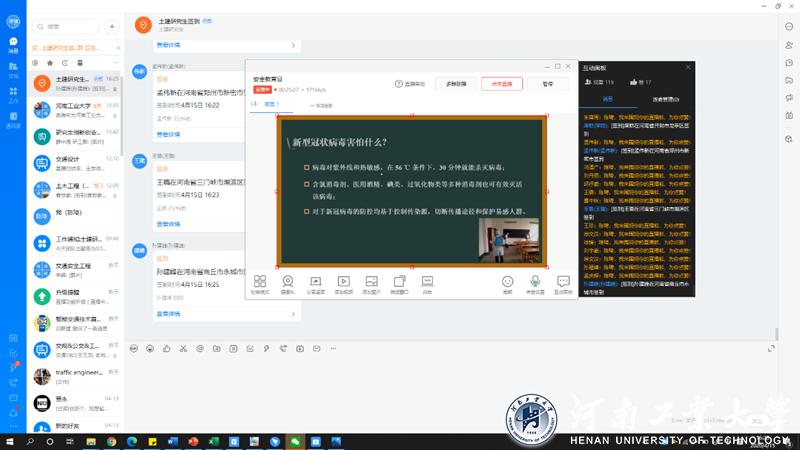Click the chat message area vertical scrollbar
This screenshot has height=450, width=800.
click(777, 334)
